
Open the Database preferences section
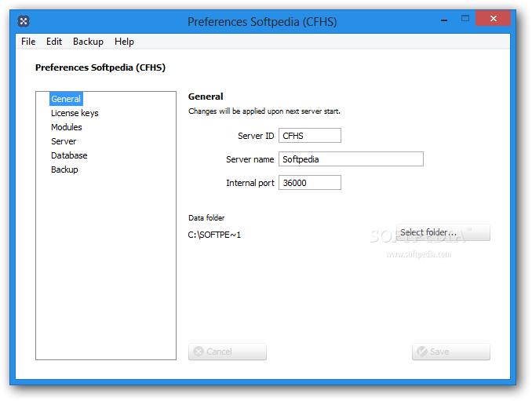[69, 155]
